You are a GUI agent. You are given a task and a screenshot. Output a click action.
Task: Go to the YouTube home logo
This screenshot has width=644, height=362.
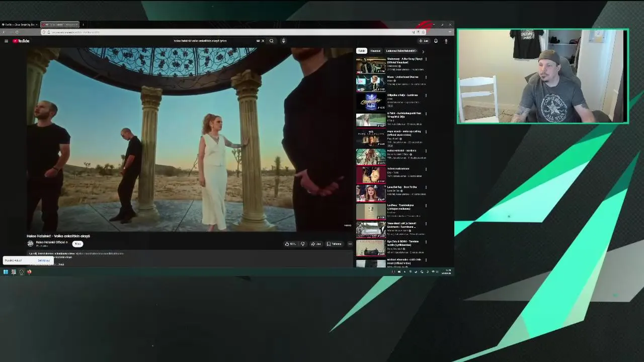coord(21,41)
